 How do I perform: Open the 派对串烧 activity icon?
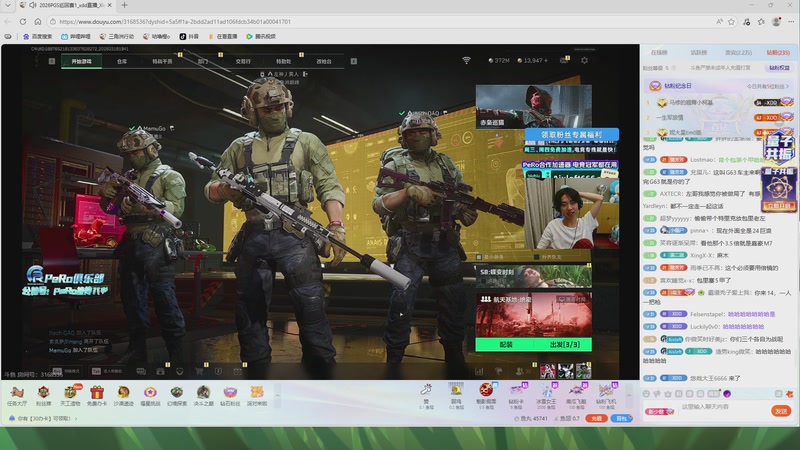click(x=257, y=396)
